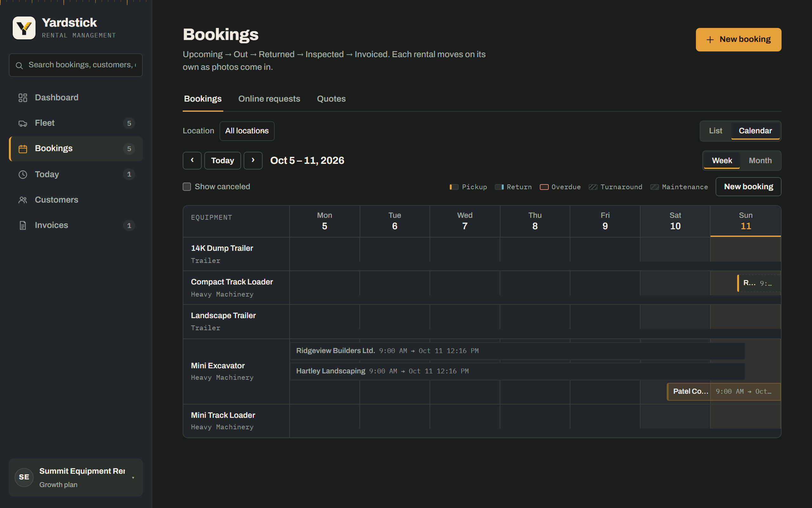Image resolution: width=812 pixels, height=508 pixels.
Task: Switch to Calendar view
Action: pos(755,131)
